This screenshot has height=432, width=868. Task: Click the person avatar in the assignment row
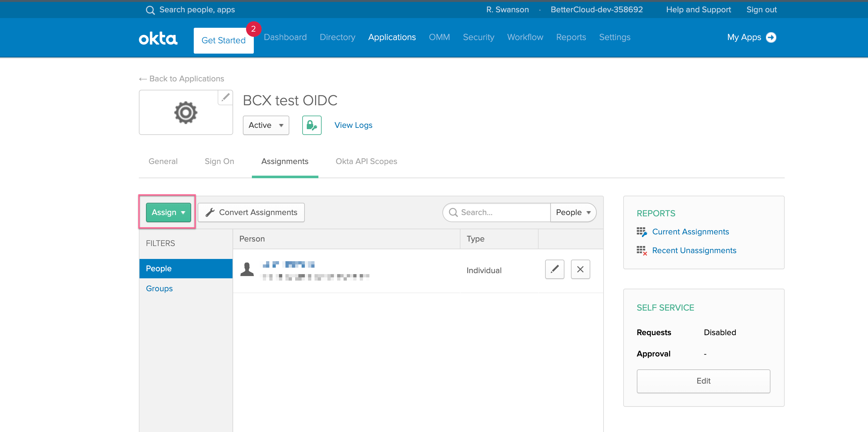click(x=247, y=270)
